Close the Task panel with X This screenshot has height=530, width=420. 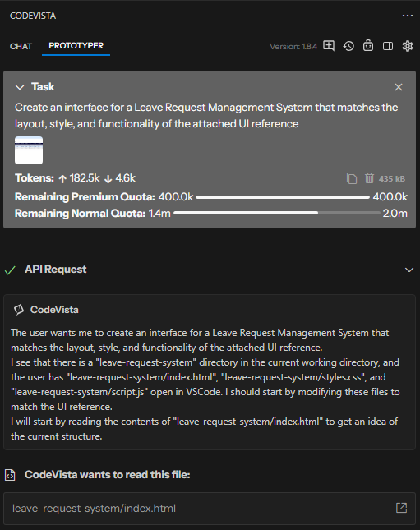(x=399, y=87)
